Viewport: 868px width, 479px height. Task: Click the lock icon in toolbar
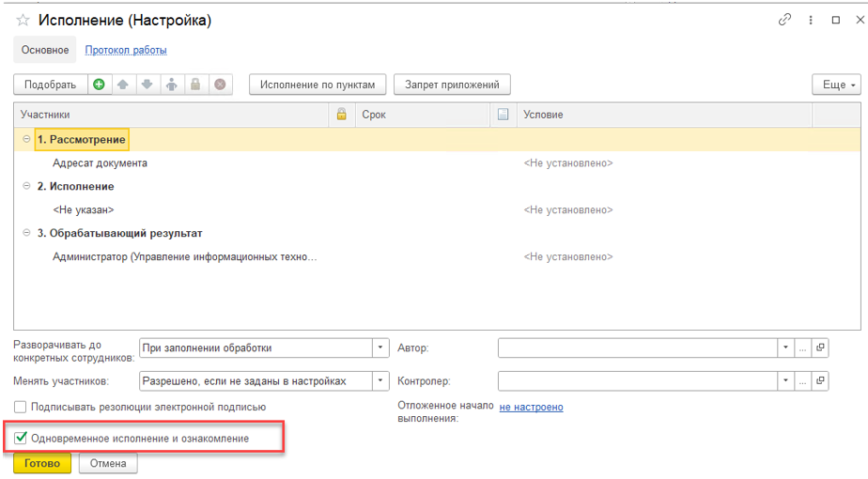(195, 85)
